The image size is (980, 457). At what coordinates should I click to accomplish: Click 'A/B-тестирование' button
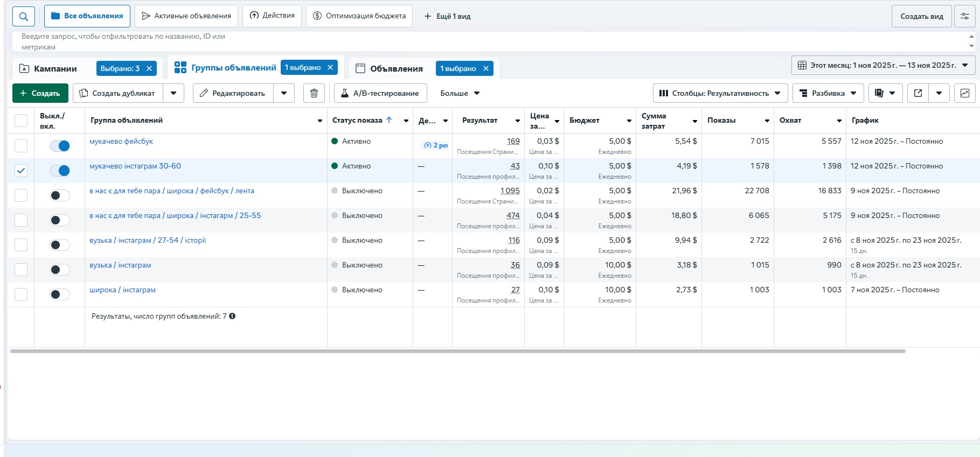point(380,93)
